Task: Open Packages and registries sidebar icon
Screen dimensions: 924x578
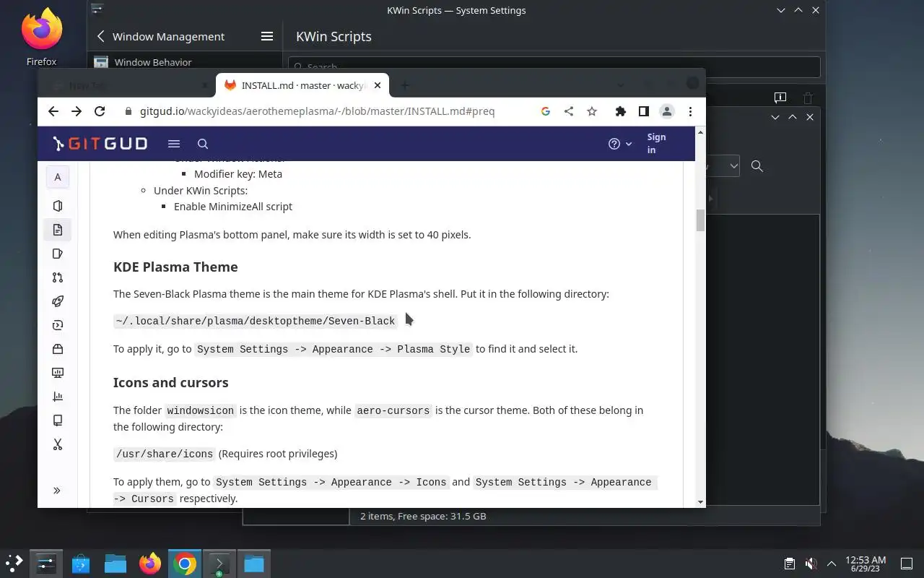Action: tap(58, 349)
